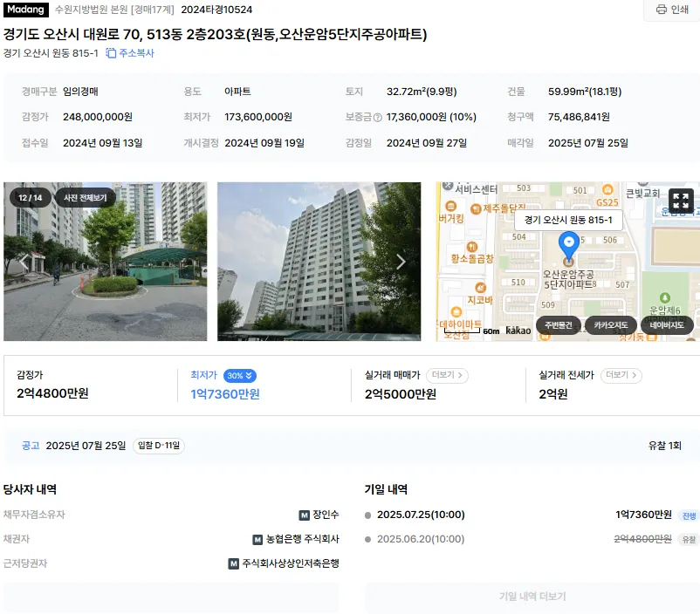Click the 버거킹 map marker icon
The height and width of the screenshot is (614, 700).
(451, 206)
